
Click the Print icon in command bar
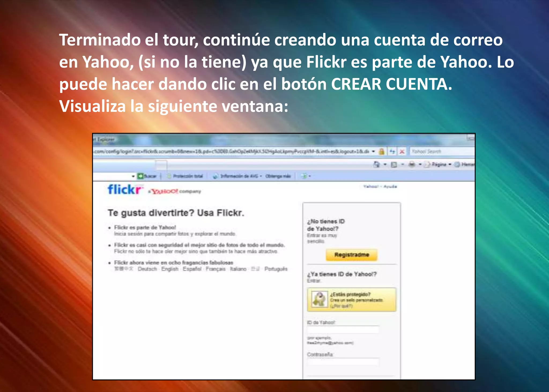[x=412, y=164]
